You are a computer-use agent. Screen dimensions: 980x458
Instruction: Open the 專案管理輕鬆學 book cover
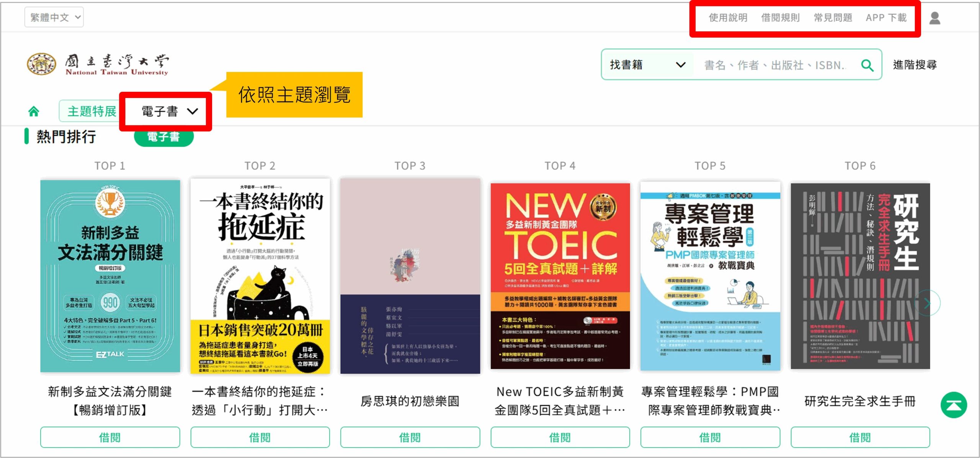tap(710, 276)
